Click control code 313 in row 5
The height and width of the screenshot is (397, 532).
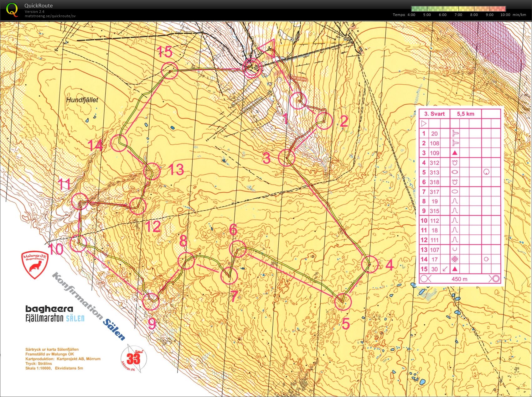434,172
